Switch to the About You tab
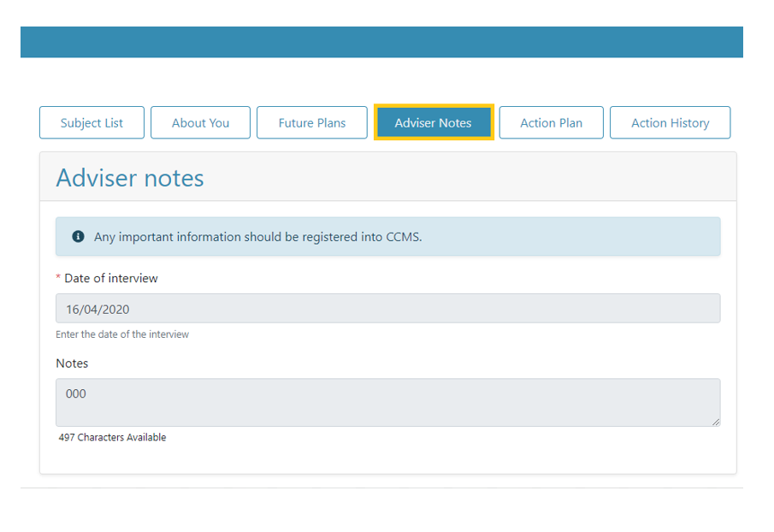774x532 pixels. [200, 122]
